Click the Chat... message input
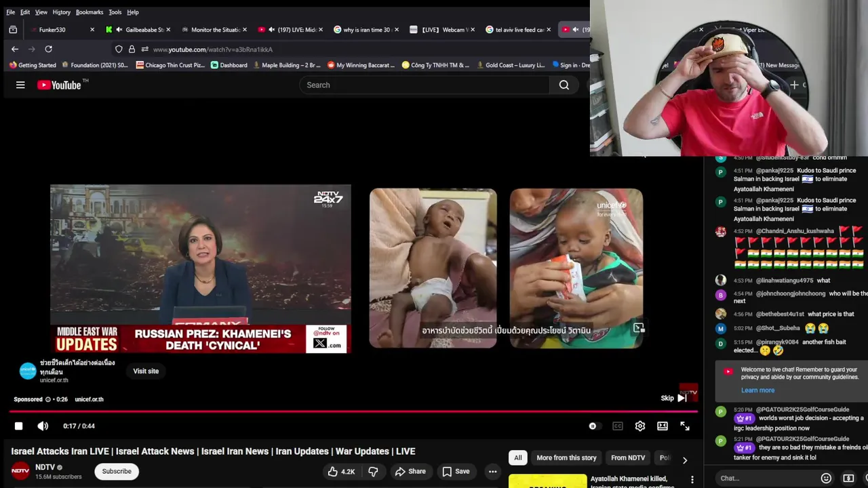This screenshot has height=488, width=868. 766,478
